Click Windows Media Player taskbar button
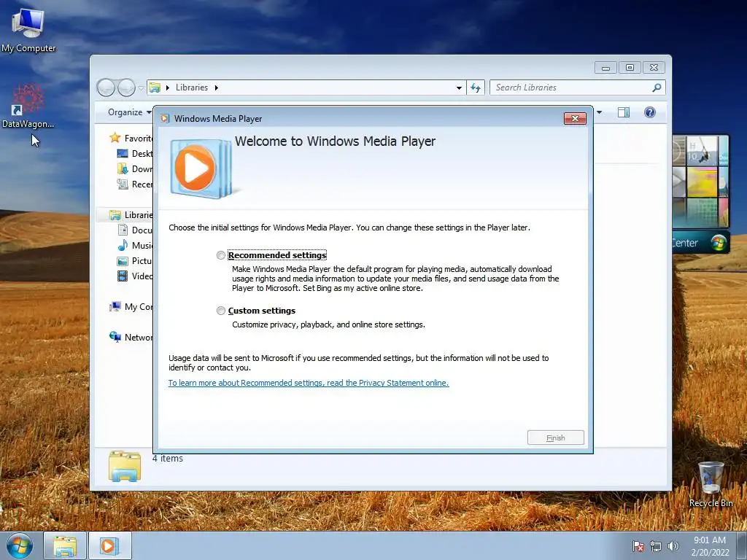This screenshot has height=560, width=747. (109, 545)
